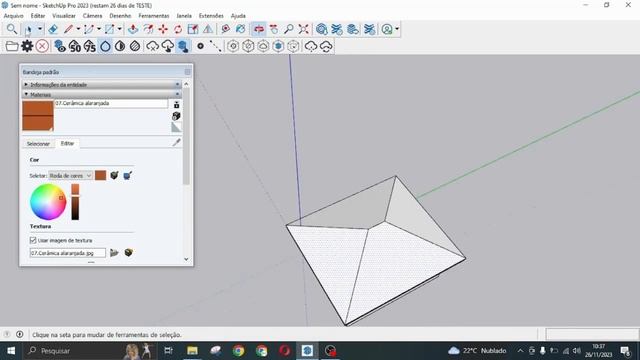Screen dimensions: 640x360
Task: Select the Search magnifier tool in toolbar
Action: pos(11,29)
